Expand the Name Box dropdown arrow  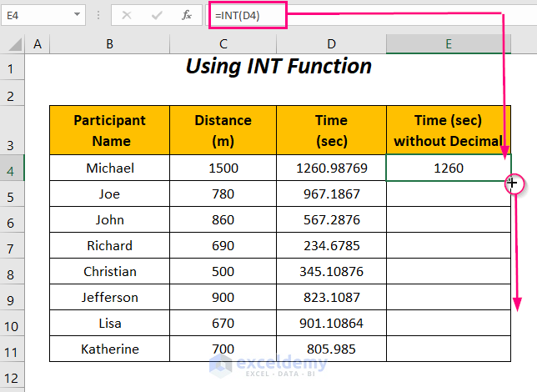coord(78,15)
